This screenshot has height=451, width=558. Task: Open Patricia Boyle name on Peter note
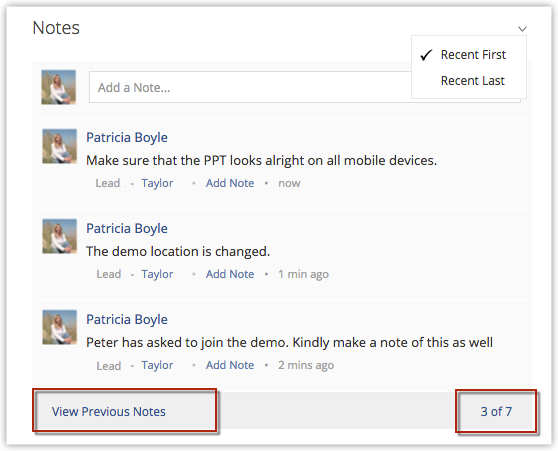point(127,320)
